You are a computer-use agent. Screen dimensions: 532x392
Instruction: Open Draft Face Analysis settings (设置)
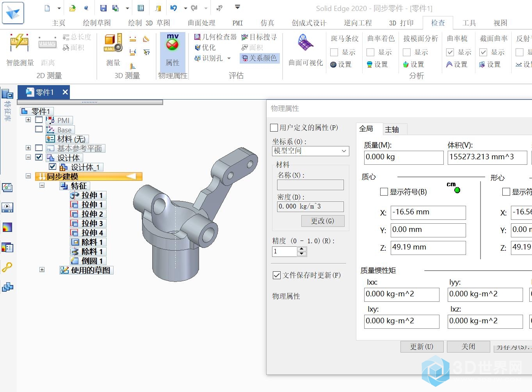coord(413,64)
